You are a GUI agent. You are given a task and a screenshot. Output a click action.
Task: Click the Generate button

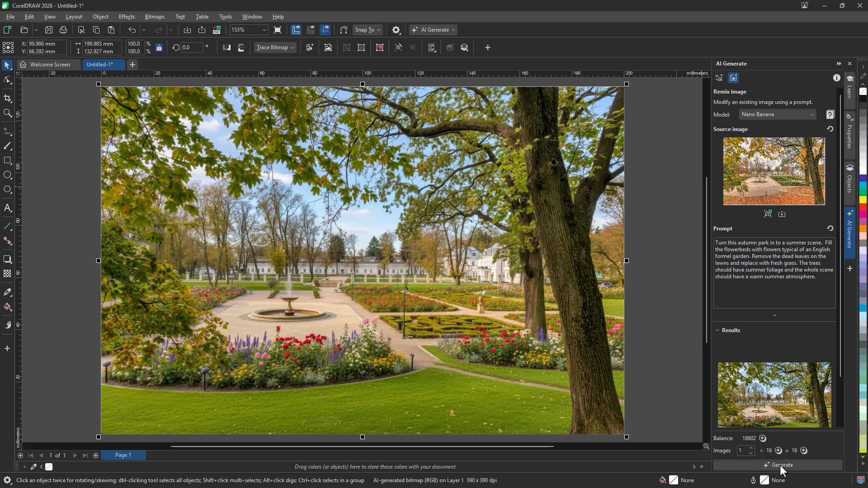click(x=778, y=465)
